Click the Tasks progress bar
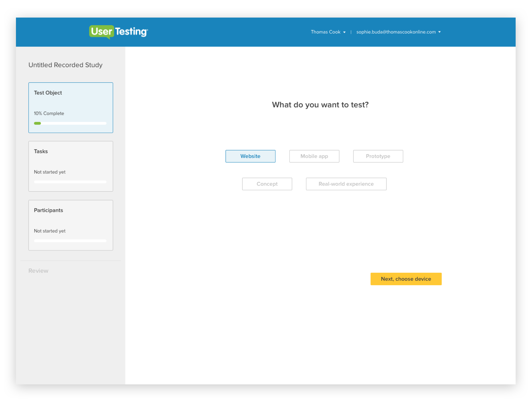 [70, 182]
